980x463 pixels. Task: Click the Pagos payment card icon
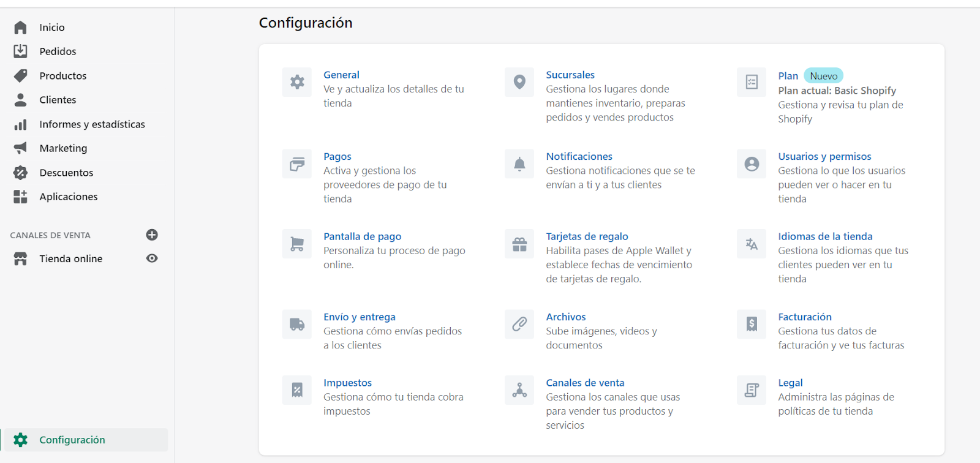click(297, 164)
